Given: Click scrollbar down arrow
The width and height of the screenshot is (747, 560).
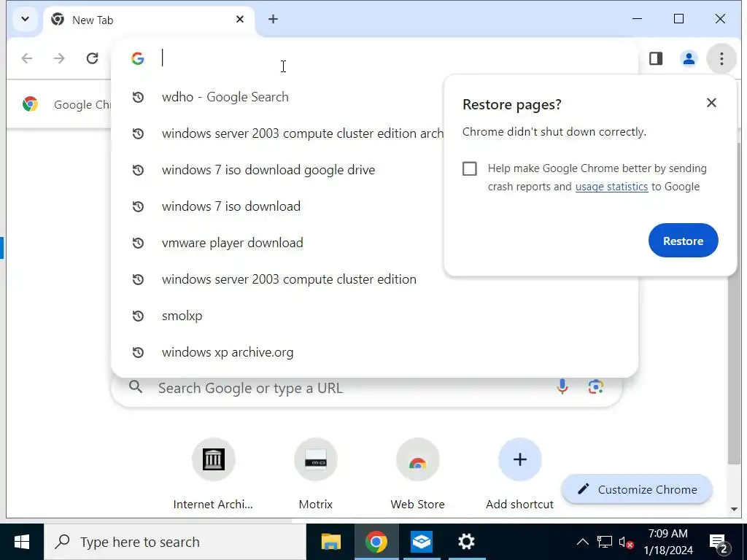Looking at the screenshot, I should (x=734, y=509).
